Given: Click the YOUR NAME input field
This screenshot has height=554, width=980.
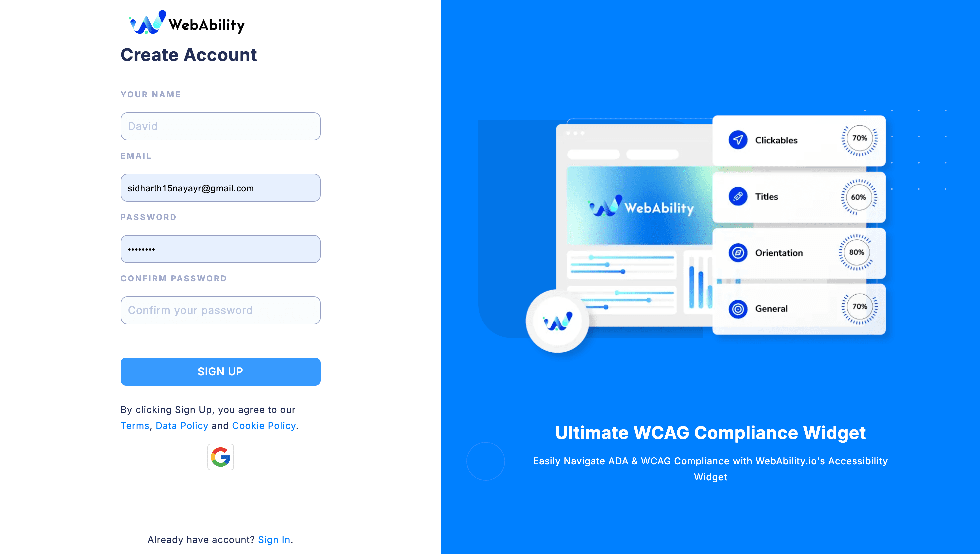Looking at the screenshot, I should point(220,127).
